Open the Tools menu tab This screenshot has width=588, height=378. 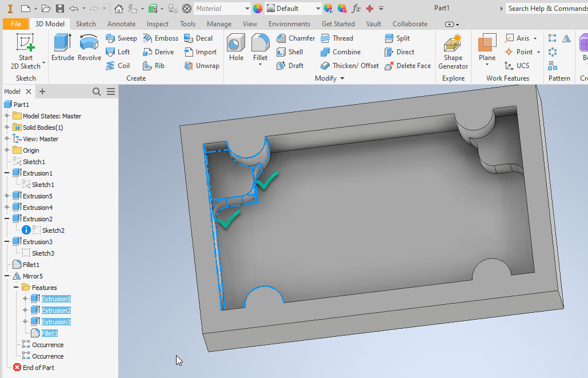pos(187,23)
